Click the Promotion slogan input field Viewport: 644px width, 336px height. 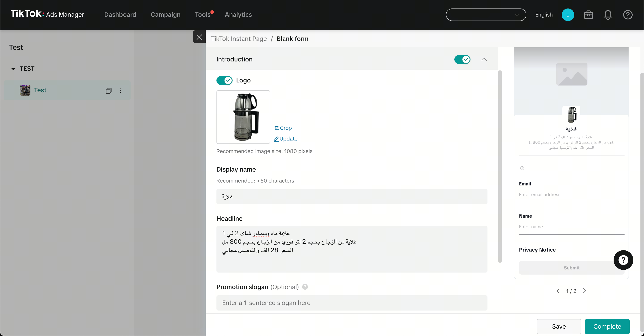[352, 303]
